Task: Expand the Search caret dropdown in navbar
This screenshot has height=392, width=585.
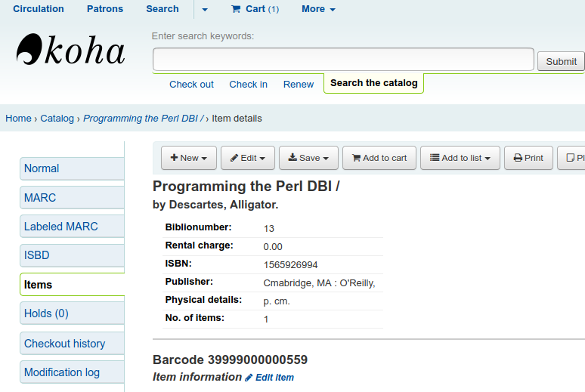Action: click(205, 9)
